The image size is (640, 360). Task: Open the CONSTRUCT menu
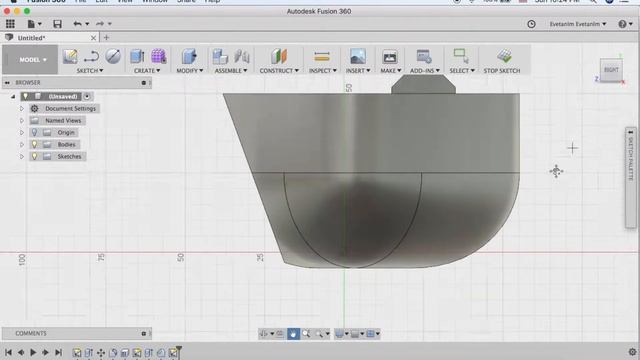[279, 71]
